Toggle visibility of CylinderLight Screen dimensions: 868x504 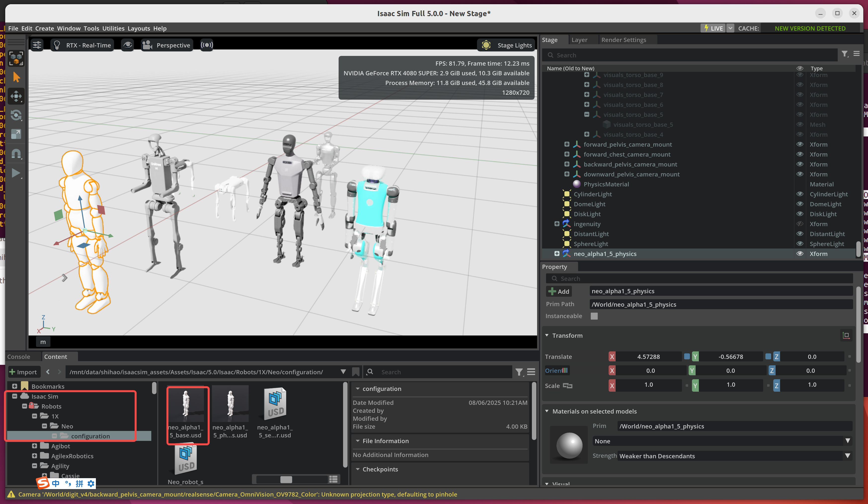pos(800,194)
